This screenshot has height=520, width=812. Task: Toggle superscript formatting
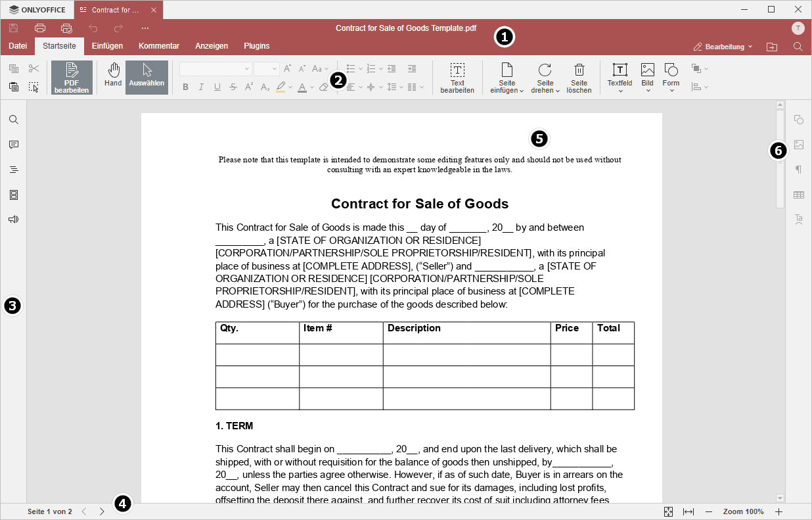tap(249, 87)
